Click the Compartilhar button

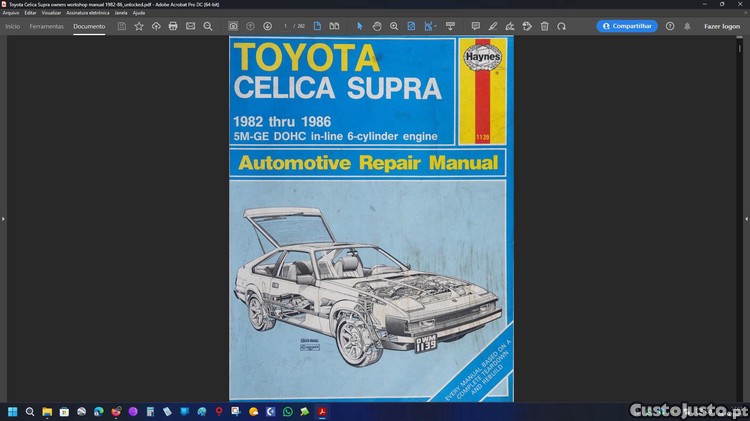click(x=627, y=26)
